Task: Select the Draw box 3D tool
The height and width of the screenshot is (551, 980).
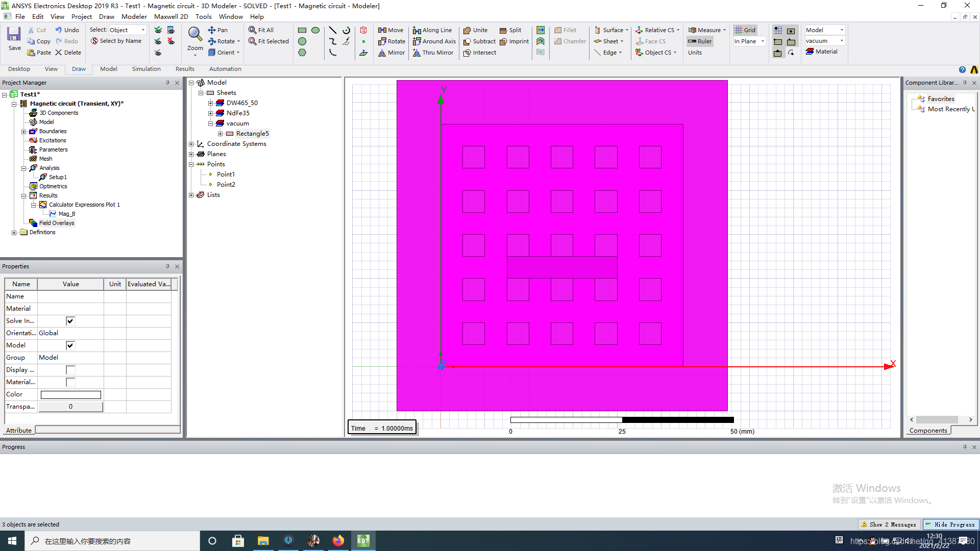Action: pyautogui.click(x=363, y=30)
